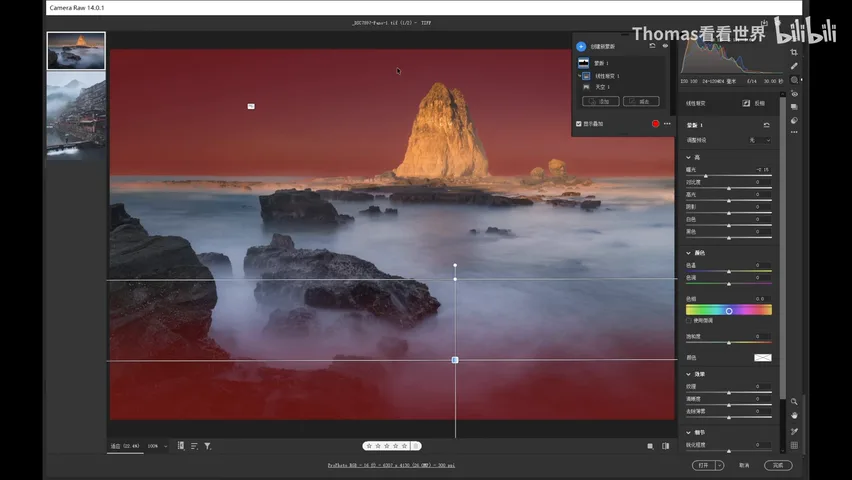Collapse the 细节 detail section
The height and width of the screenshot is (480, 852).
pos(688,433)
